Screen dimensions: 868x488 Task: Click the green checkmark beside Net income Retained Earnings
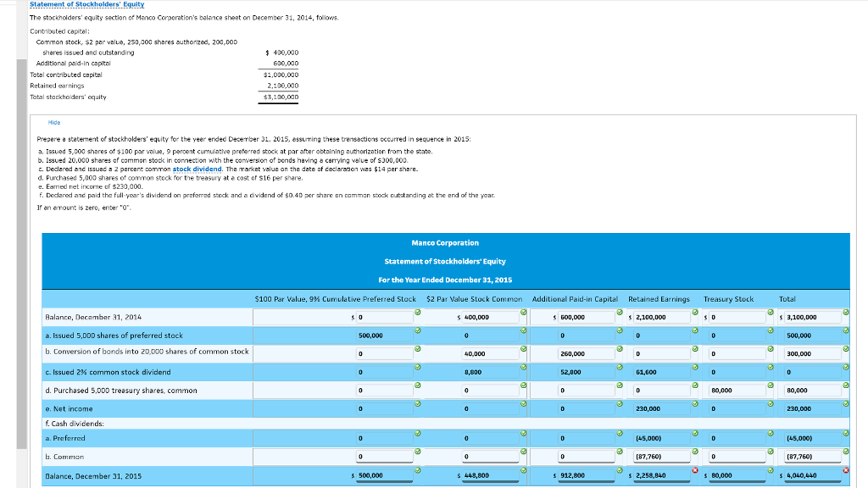(694, 404)
